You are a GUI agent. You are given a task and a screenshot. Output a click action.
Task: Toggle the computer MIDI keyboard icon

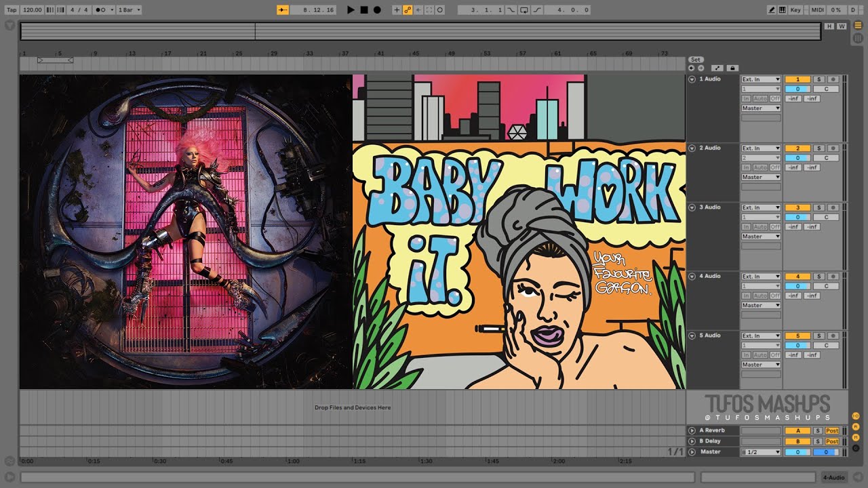click(783, 10)
